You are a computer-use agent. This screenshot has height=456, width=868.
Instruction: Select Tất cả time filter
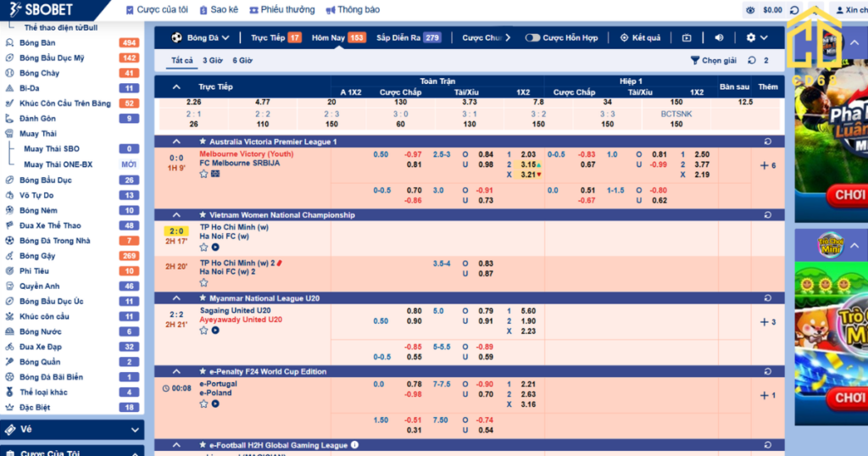pos(182,60)
